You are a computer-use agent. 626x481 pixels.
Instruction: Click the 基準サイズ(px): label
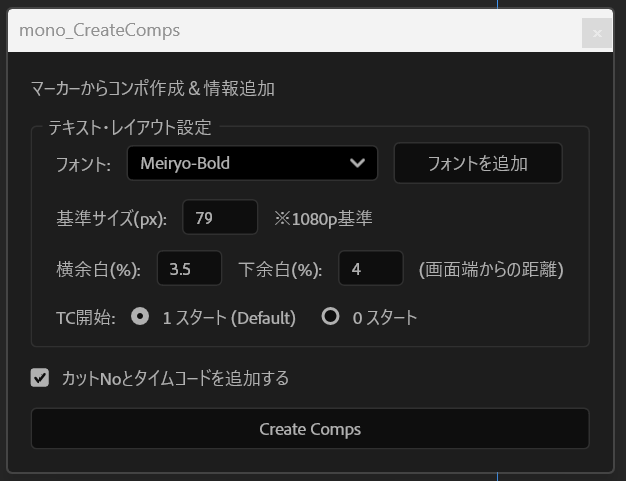coord(112,218)
